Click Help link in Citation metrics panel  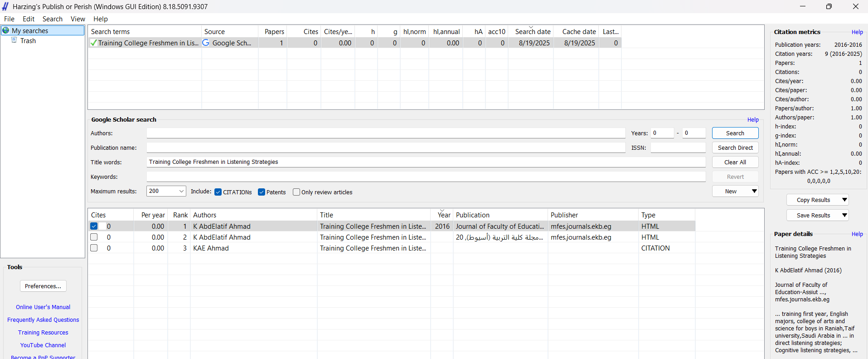tap(857, 32)
